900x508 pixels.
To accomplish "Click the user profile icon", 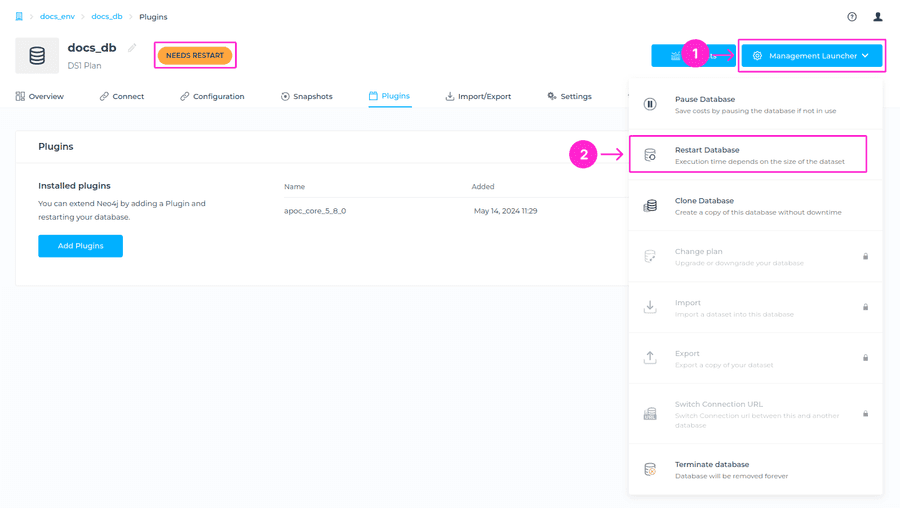I will 878,17.
